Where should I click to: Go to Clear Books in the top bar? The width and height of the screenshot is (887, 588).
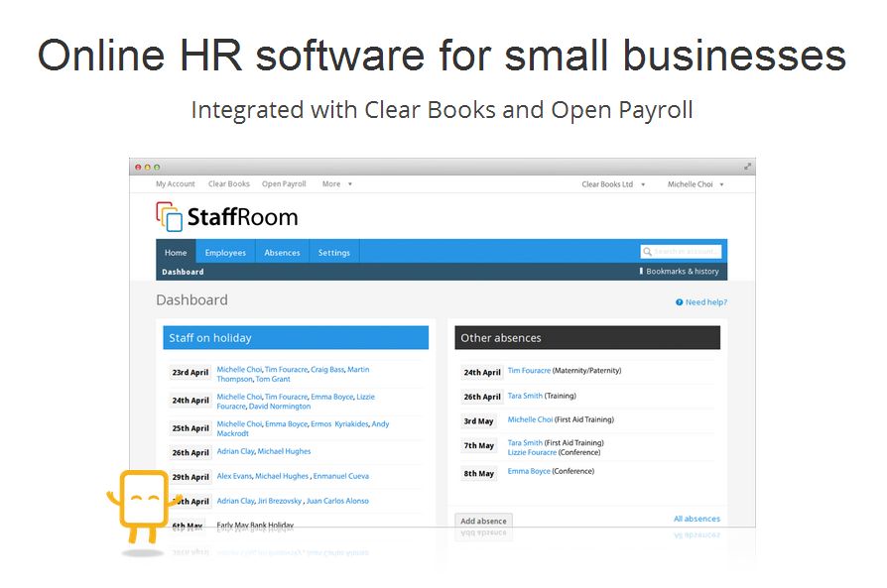click(x=228, y=184)
